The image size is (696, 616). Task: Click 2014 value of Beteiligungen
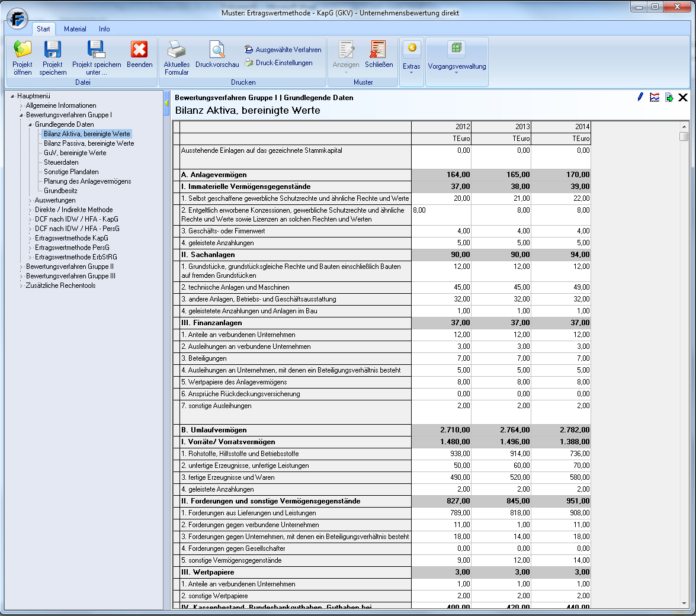pos(560,358)
